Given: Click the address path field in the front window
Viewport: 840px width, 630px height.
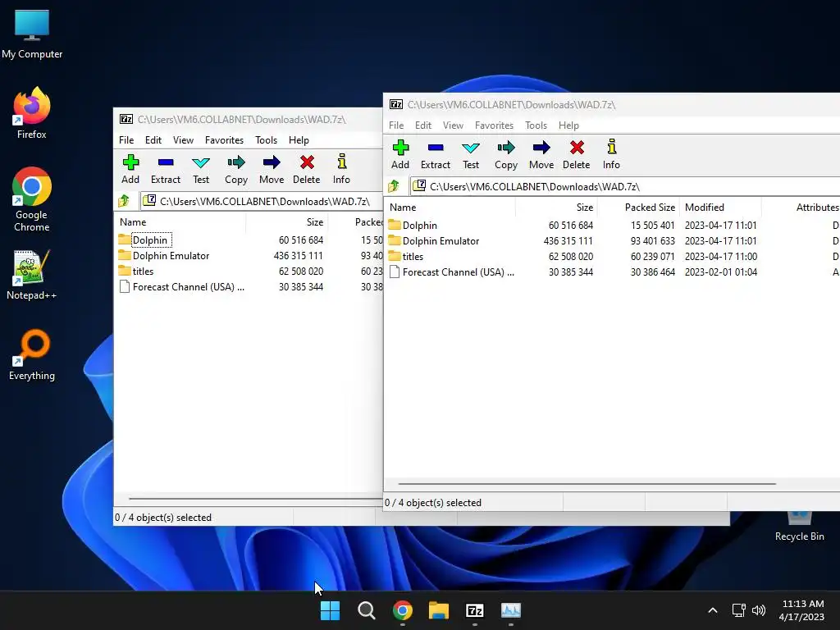Looking at the screenshot, I should pos(624,186).
